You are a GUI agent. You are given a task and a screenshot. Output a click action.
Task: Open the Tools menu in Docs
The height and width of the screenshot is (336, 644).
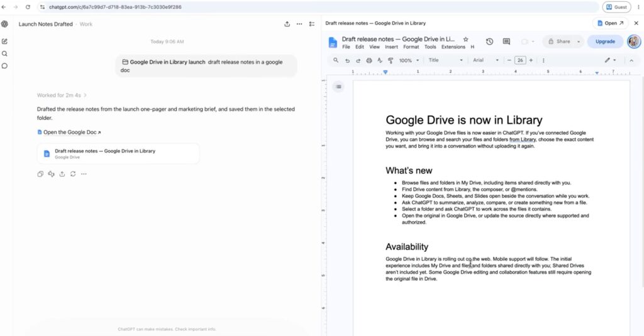(x=430, y=46)
